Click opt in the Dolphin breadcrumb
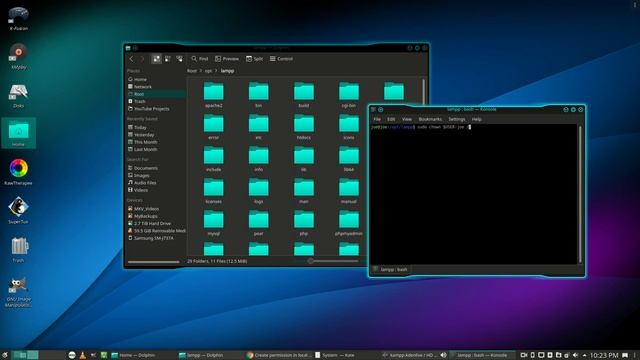 pos(208,71)
